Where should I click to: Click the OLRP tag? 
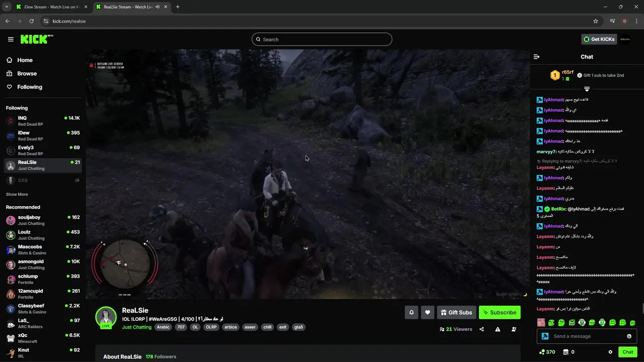coord(211,327)
